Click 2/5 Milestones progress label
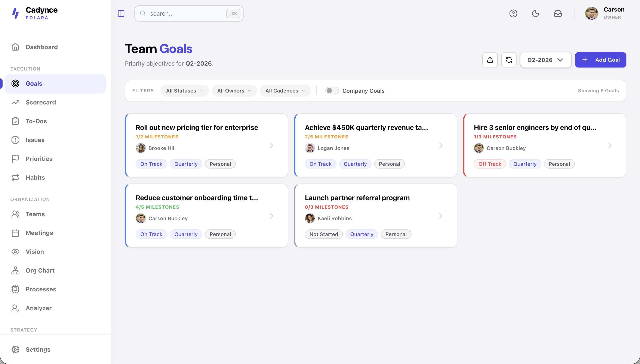Screen dimensions: 640x364 [326, 137]
